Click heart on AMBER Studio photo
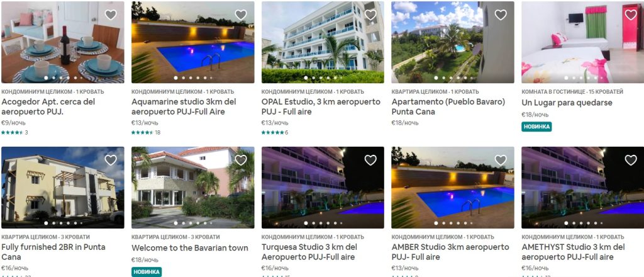644x277 pixels. tap(501, 160)
